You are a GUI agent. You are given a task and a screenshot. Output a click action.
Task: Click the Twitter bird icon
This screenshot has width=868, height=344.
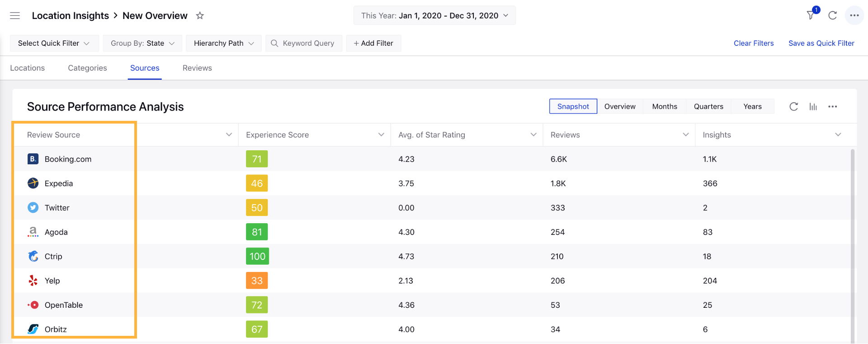33,208
